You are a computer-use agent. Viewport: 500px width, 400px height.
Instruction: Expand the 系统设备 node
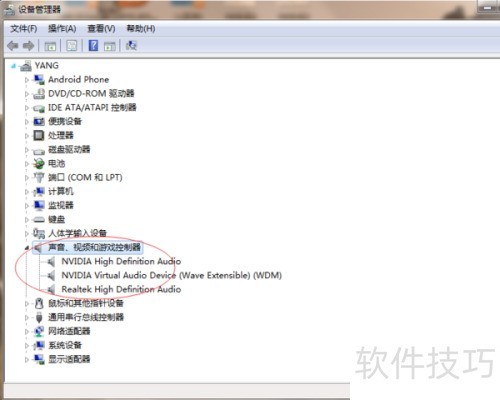(27, 346)
